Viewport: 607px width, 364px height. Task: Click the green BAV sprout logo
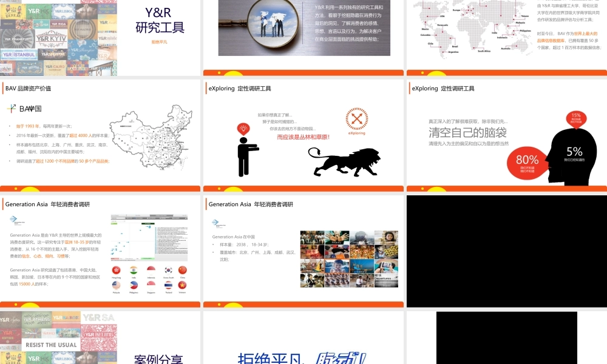[x=11, y=108]
